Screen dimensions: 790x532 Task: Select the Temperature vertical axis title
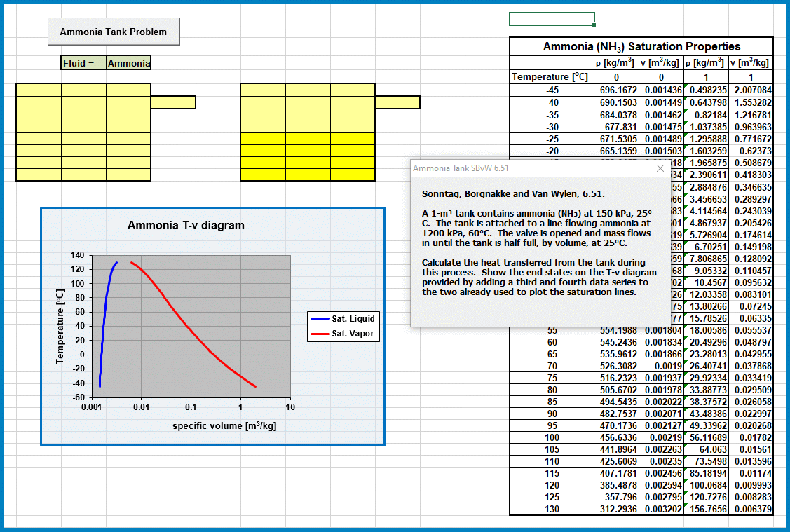[x=60, y=328]
